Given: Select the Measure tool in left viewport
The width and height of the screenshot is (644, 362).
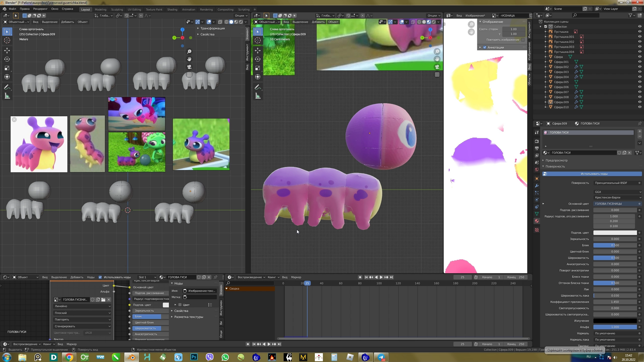Looking at the screenshot, I should pos(7,96).
